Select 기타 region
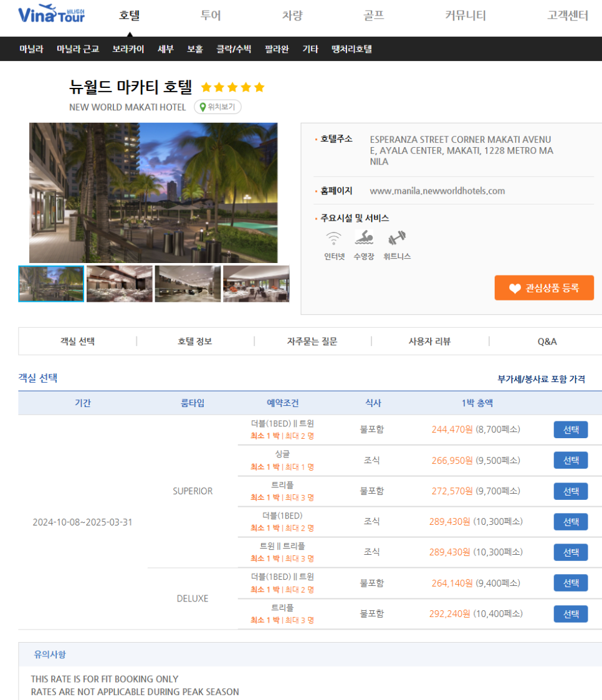 [310, 49]
